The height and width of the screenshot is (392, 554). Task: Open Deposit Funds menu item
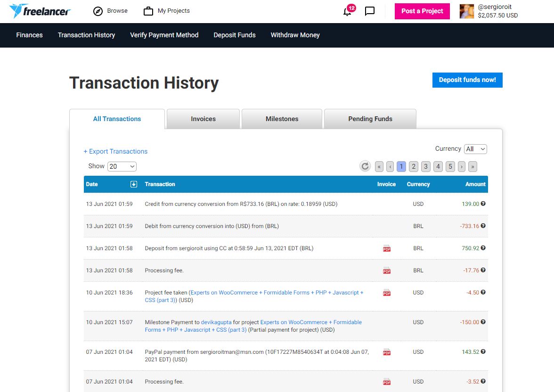click(235, 35)
